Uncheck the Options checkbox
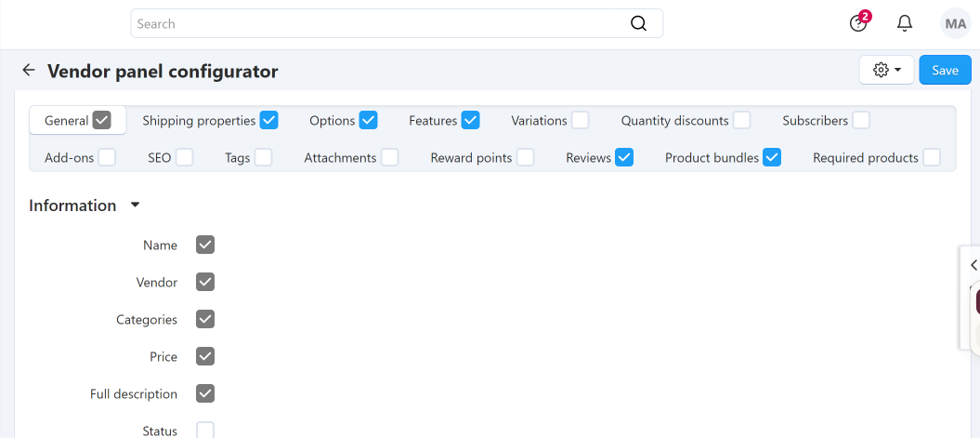Viewport: 980px width, 438px height. (368, 120)
